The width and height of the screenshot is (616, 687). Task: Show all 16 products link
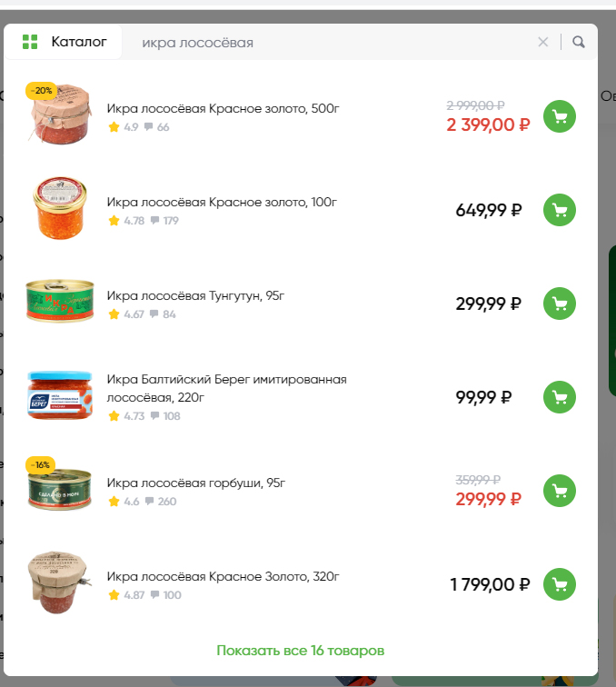point(300,651)
